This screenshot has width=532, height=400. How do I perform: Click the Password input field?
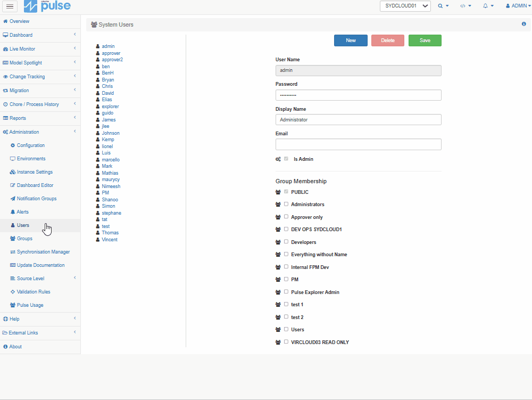pos(358,95)
